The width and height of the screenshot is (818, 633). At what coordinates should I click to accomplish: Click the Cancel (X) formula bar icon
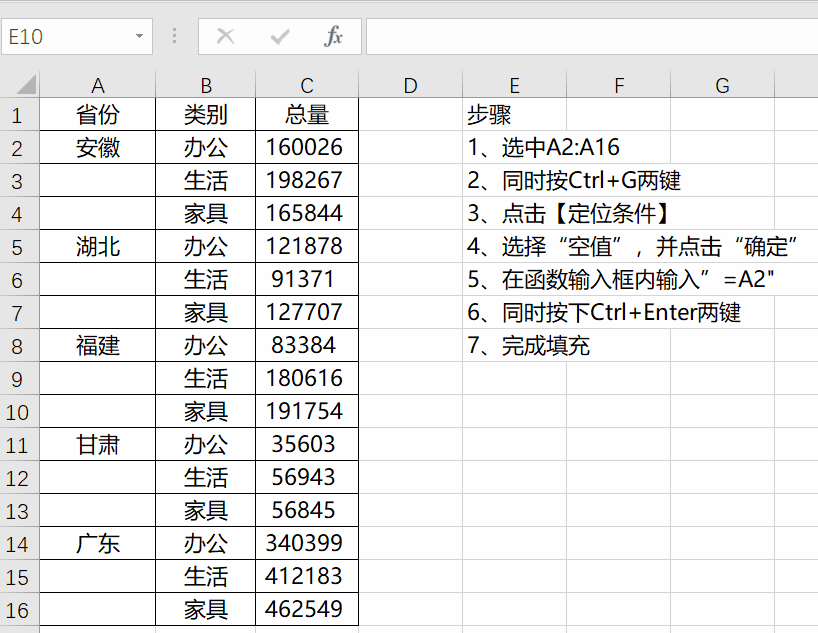pyautogui.click(x=226, y=37)
